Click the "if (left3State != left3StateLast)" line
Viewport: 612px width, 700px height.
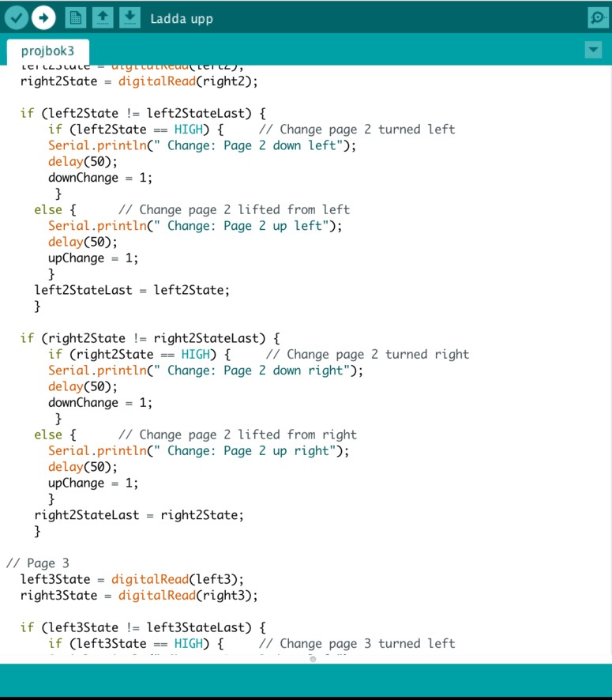tap(143, 628)
